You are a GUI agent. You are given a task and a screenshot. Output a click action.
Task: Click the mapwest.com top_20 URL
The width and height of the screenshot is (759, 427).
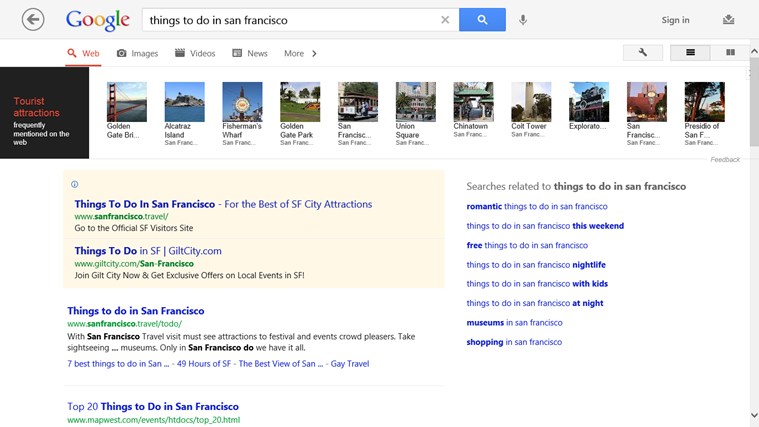pos(153,420)
